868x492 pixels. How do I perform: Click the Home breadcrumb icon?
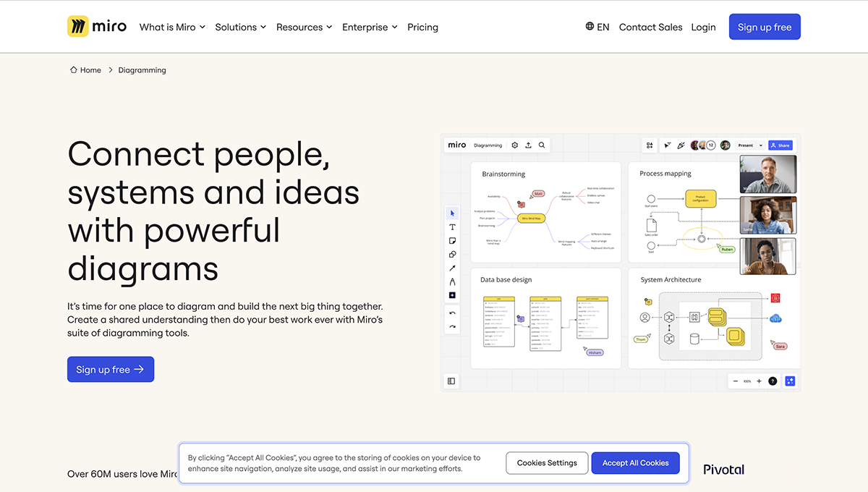coord(74,70)
